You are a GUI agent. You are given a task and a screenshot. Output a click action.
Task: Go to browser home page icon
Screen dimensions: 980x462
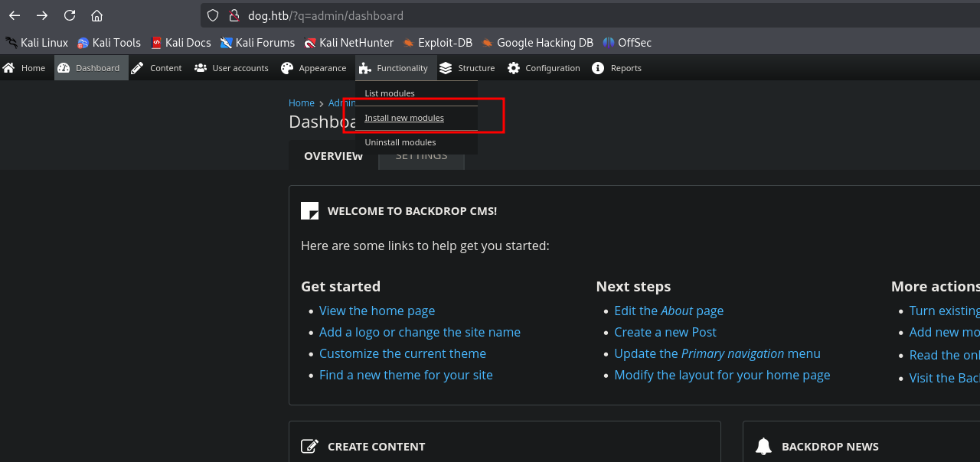click(96, 15)
